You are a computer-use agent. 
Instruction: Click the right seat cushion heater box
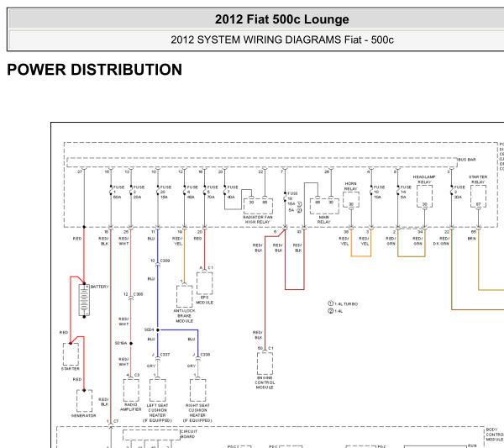click(x=197, y=390)
